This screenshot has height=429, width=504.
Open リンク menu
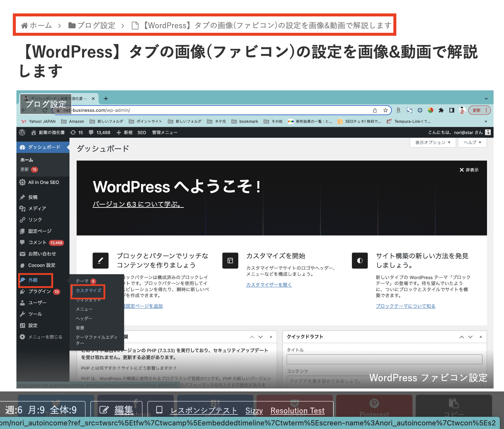point(43,220)
